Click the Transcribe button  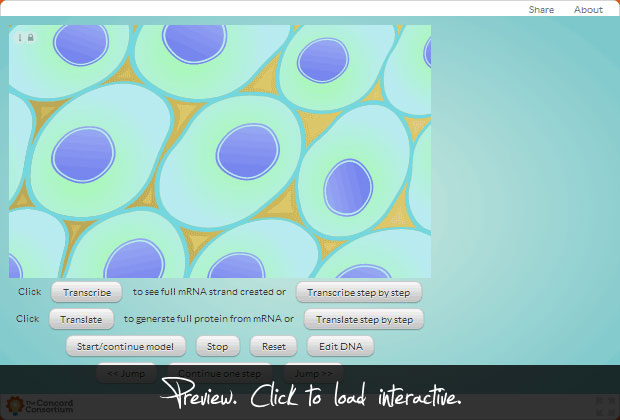point(87,292)
